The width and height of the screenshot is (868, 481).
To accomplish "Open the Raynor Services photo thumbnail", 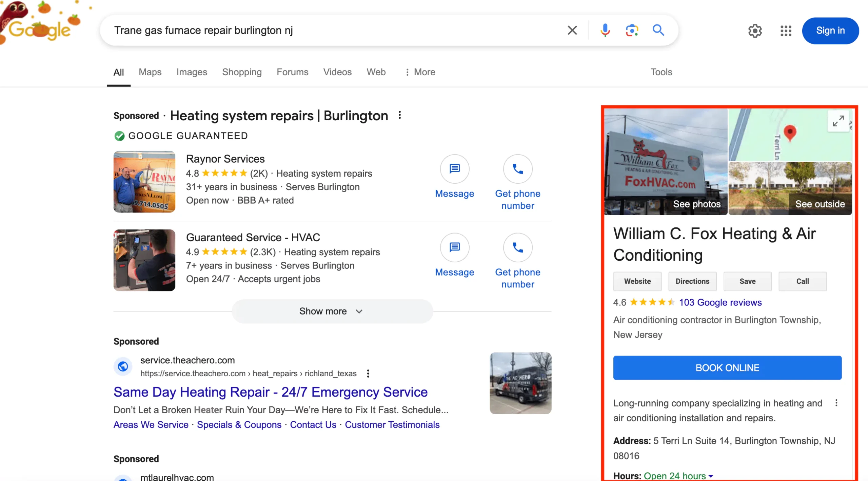I will coord(144,182).
